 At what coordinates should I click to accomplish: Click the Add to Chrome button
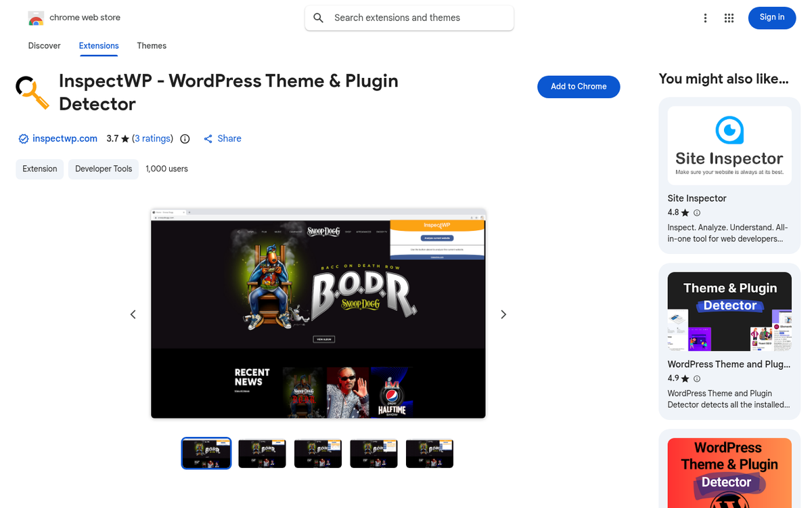[x=579, y=87]
